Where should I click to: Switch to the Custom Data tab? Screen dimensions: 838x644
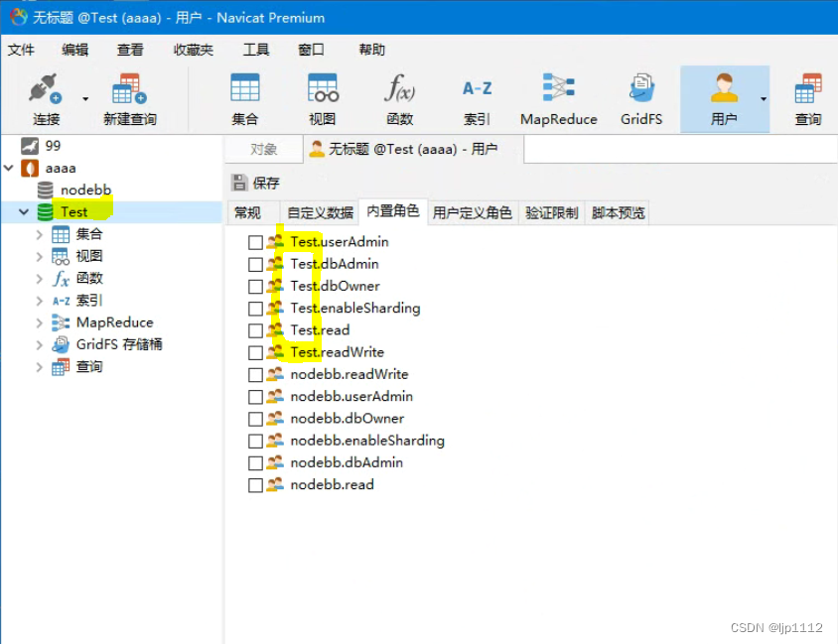click(320, 213)
